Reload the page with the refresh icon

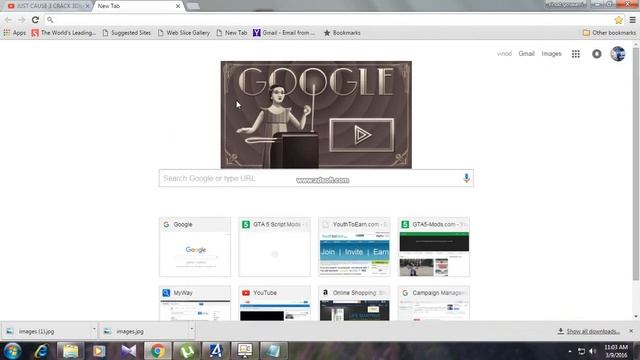coord(36,20)
